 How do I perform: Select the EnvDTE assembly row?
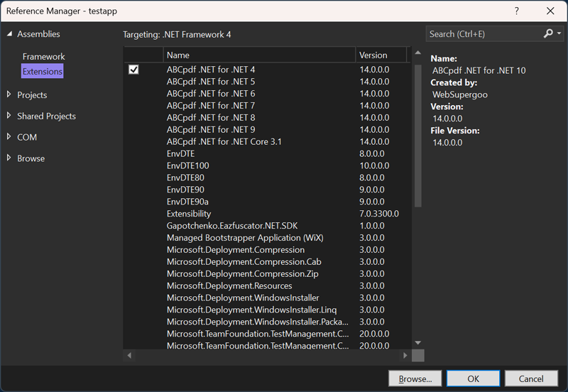(x=267, y=153)
